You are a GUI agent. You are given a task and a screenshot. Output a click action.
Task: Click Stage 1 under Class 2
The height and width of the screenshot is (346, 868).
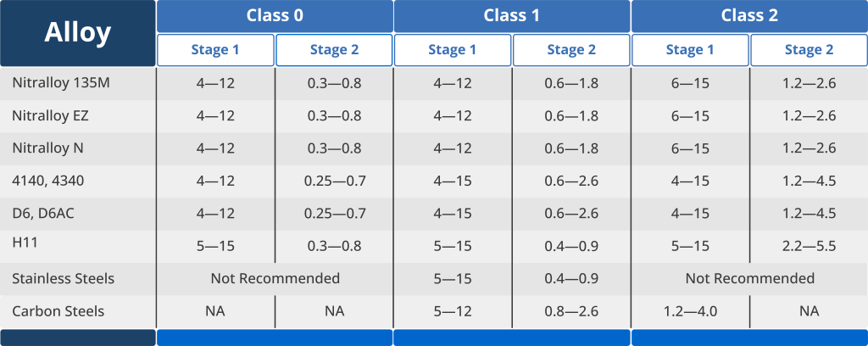click(x=690, y=50)
